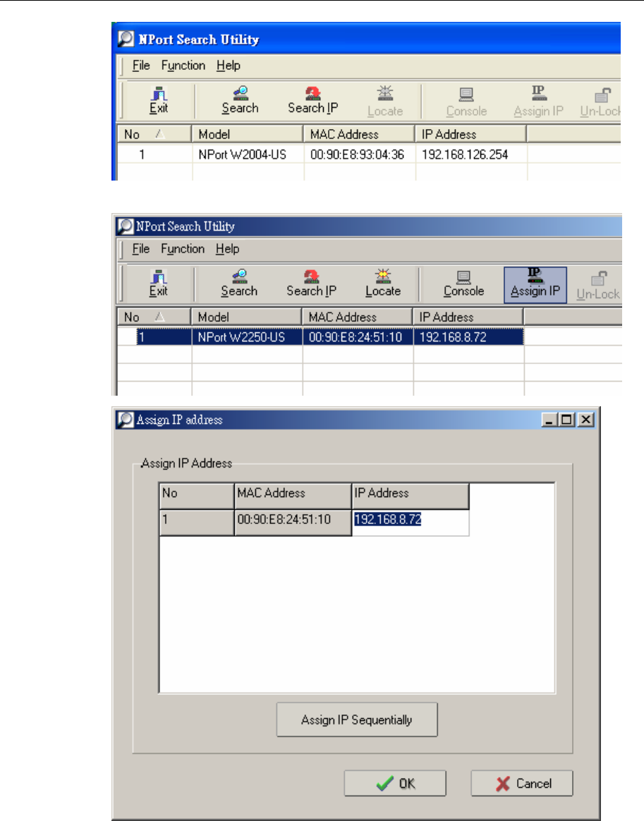Click Un-Lock icon in second NPort window

click(598, 286)
